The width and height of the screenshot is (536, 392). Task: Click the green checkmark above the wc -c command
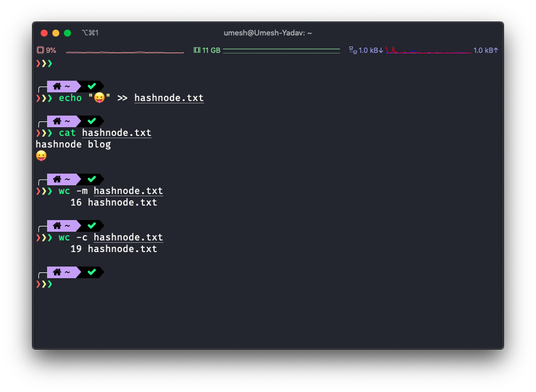click(91, 225)
